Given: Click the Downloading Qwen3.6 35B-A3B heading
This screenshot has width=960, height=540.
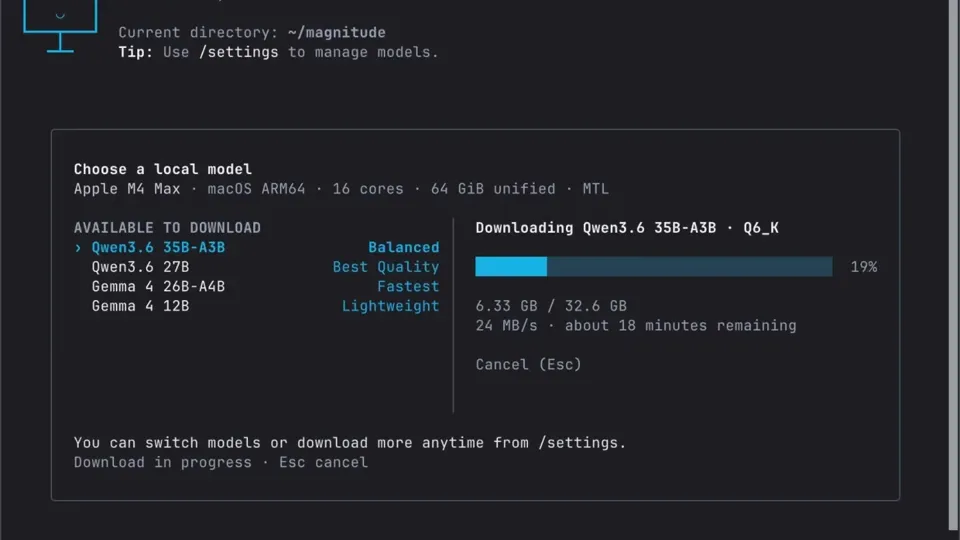Looking at the screenshot, I should pyautogui.click(x=627, y=228).
